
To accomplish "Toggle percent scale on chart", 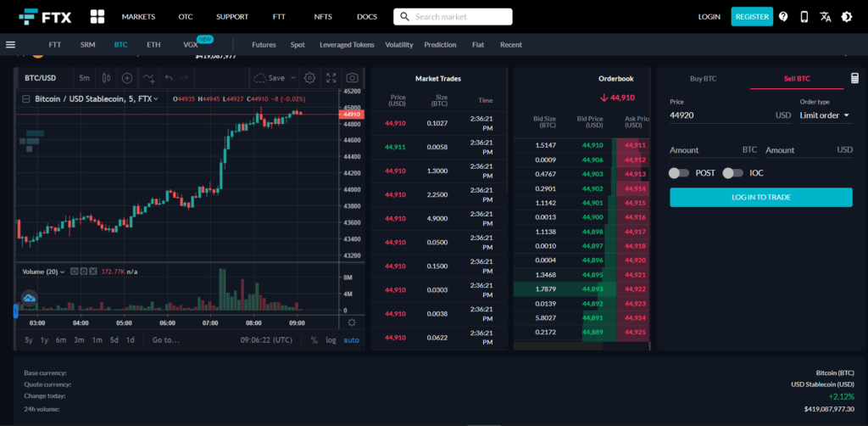I will pyautogui.click(x=314, y=340).
